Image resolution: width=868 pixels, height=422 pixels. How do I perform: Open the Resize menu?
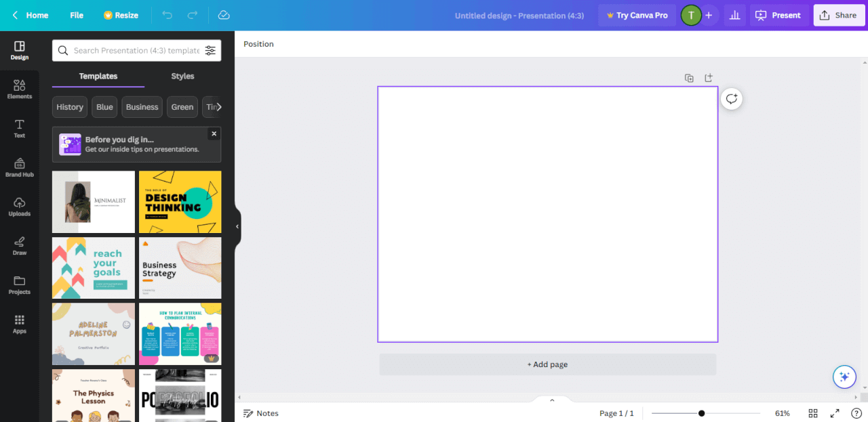tap(121, 15)
